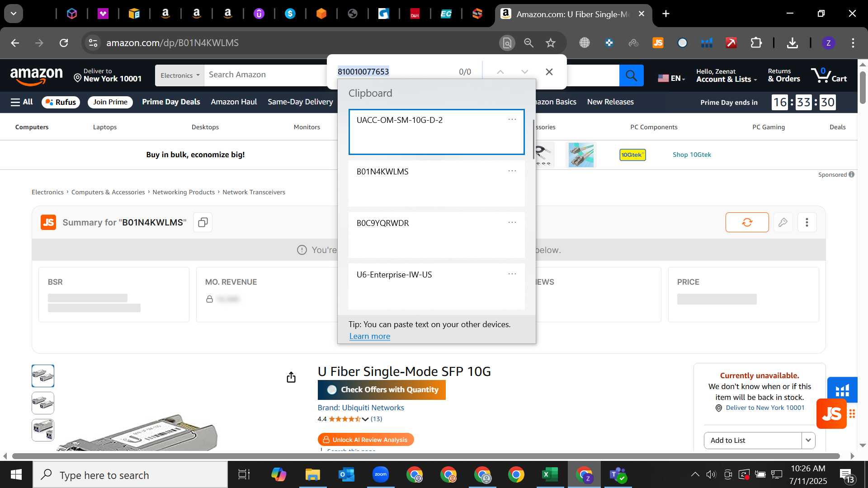The height and width of the screenshot is (488, 868).
Task: Expand the star rating breakdown chevron
Action: point(365,419)
